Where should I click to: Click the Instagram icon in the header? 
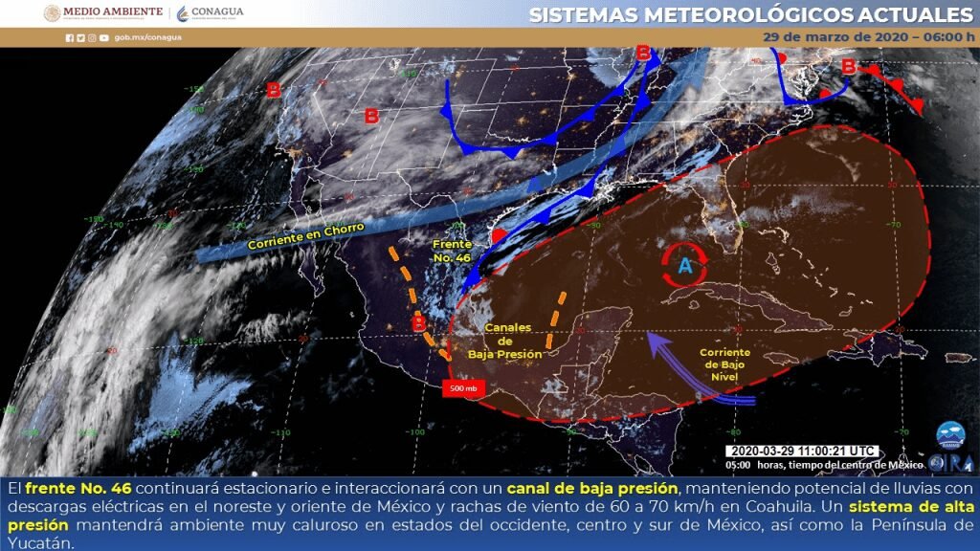92,38
